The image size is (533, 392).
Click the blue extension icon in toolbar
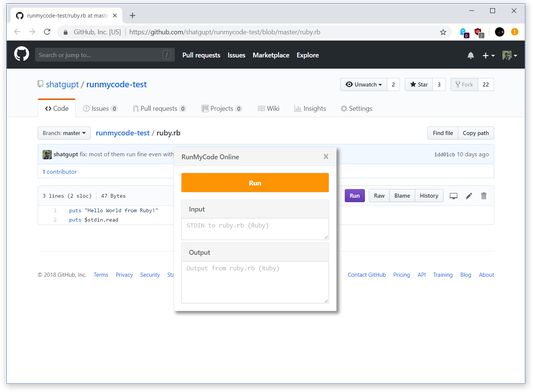point(464,33)
